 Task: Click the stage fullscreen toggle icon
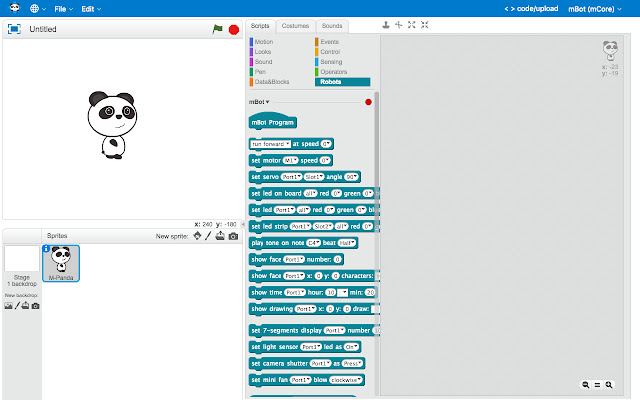point(14,29)
